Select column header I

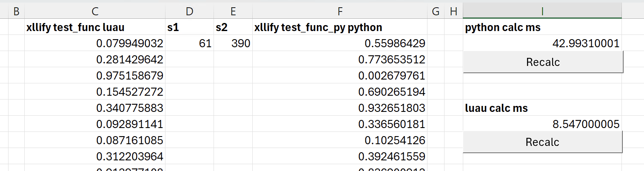542,12
